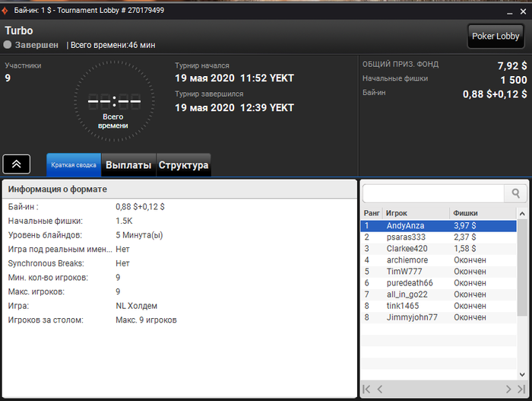Click the 5 Минута(ы) blind level value
Screen dimensions: 532x401
coord(139,235)
